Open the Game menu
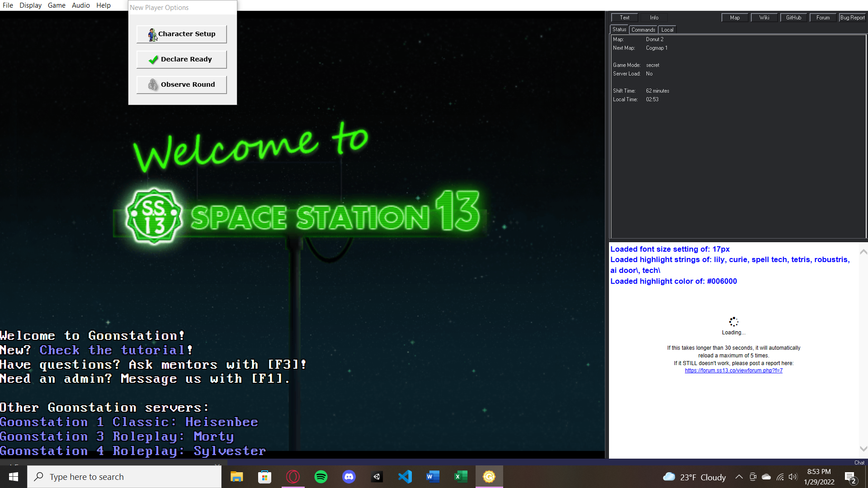This screenshot has height=488, width=868. tap(57, 5)
